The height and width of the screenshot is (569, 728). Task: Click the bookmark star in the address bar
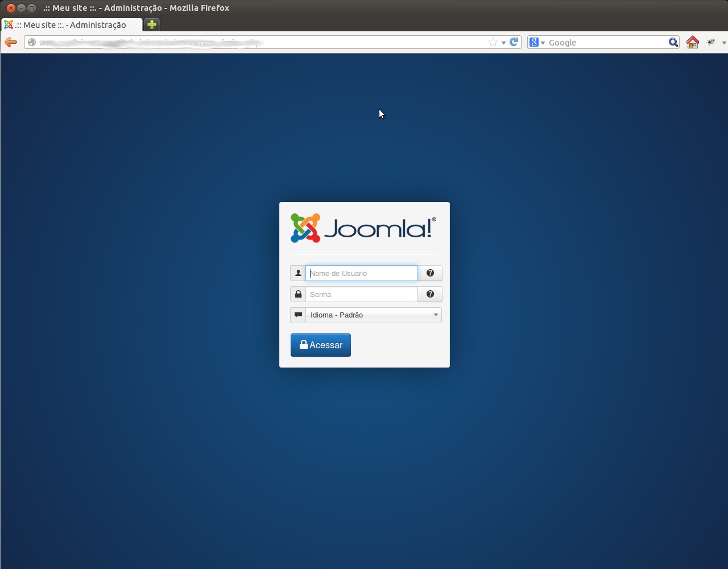pos(493,42)
